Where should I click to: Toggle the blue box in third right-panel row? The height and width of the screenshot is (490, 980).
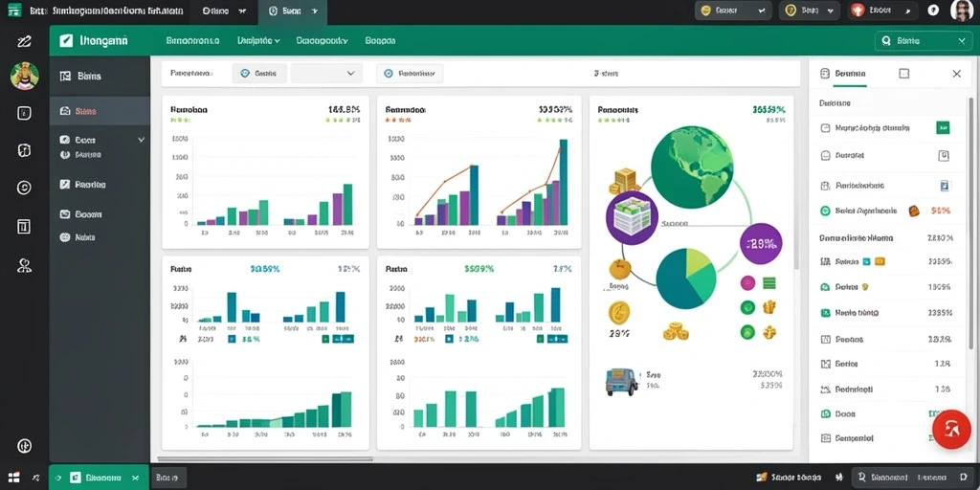945,185
